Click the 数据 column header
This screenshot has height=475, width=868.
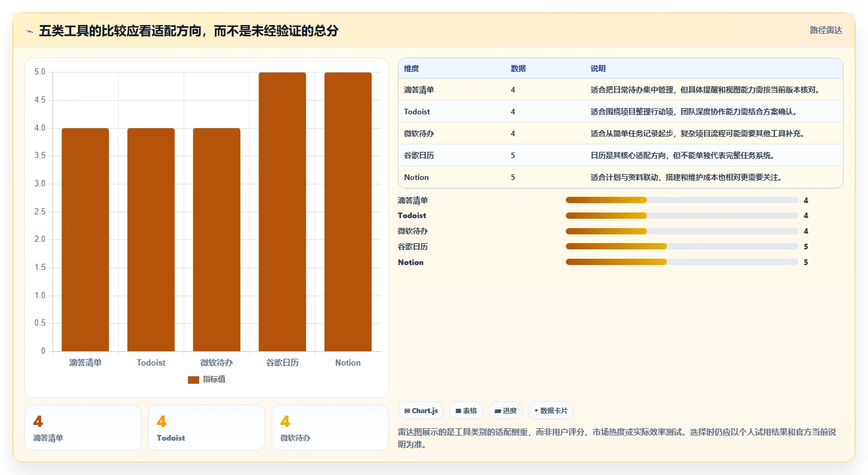coord(518,68)
